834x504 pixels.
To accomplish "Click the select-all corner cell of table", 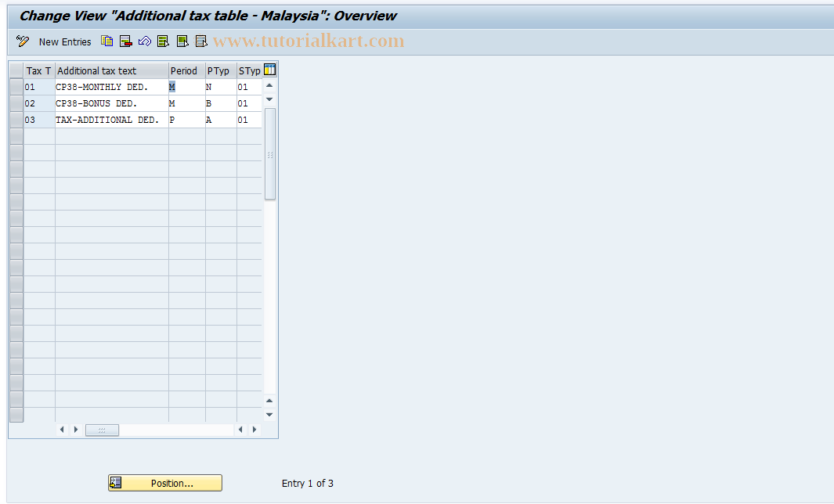I will pyautogui.click(x=16, y=70).
